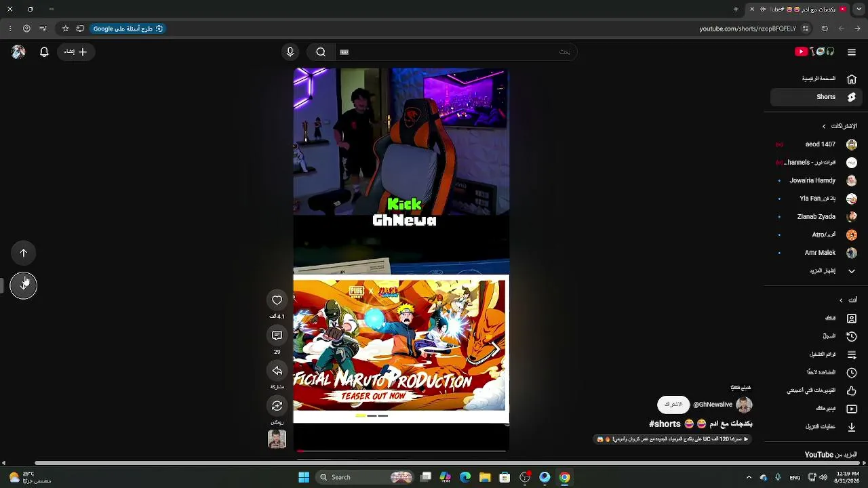Open the browser three-dot menu
The height and width of the screenshot is (488, 868).
tap(9, 28)
